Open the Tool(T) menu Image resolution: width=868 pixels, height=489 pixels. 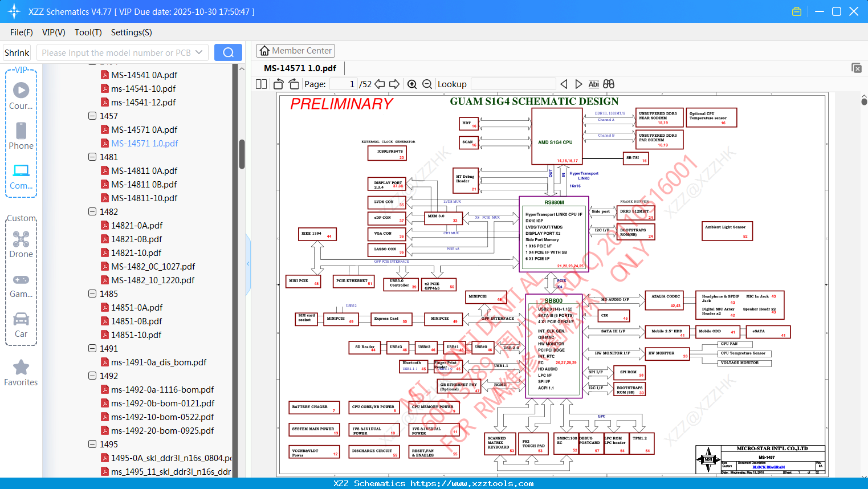click(88, 32)
